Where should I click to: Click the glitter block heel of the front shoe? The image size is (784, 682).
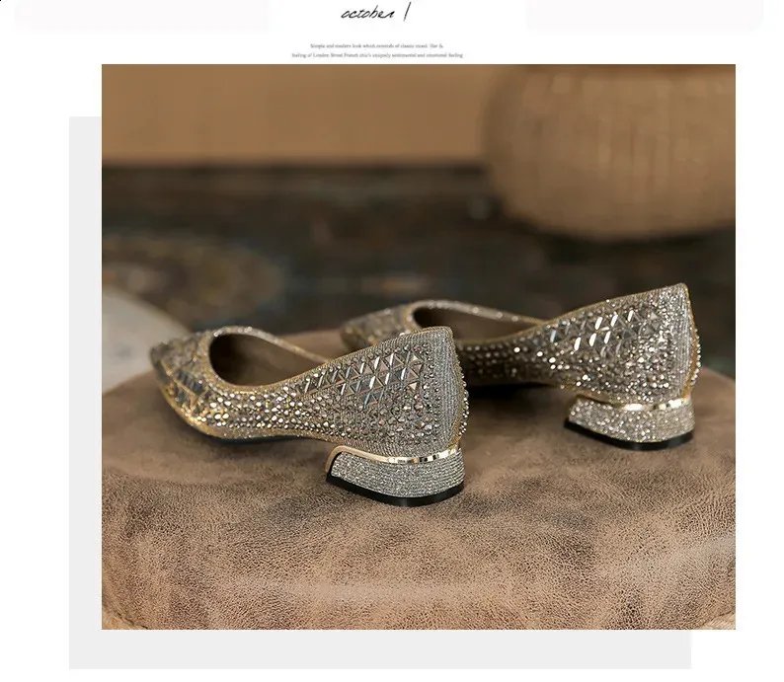[395, 474]
